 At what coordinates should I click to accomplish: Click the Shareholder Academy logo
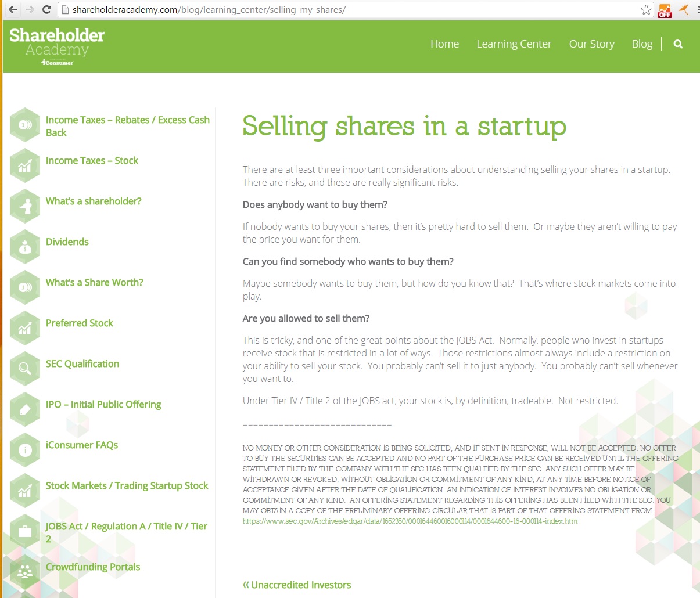[x=57, y=45]
